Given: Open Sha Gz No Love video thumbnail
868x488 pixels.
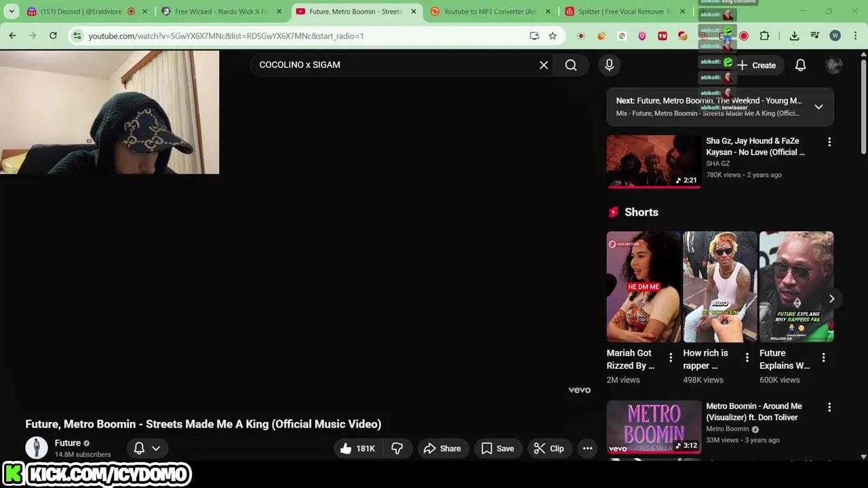Looking at the screenshot, I should coord(654,161).
